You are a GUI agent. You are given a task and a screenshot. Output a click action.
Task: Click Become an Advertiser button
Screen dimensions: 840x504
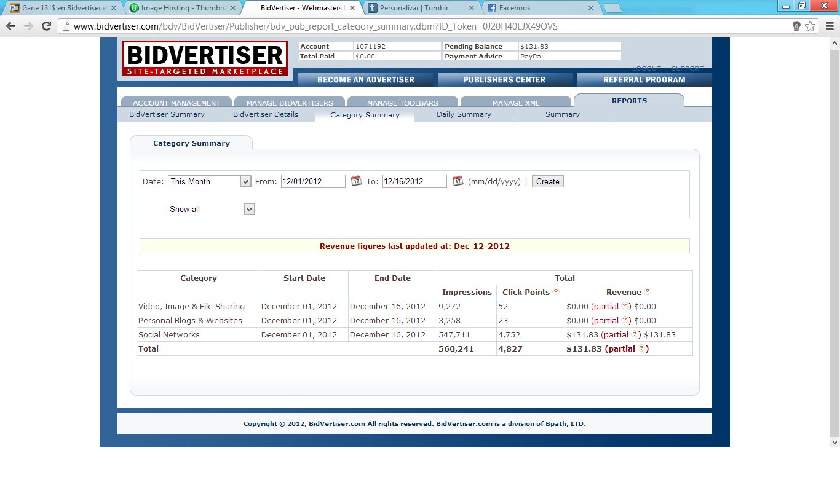pyautogui.click(x=366, y=79)
